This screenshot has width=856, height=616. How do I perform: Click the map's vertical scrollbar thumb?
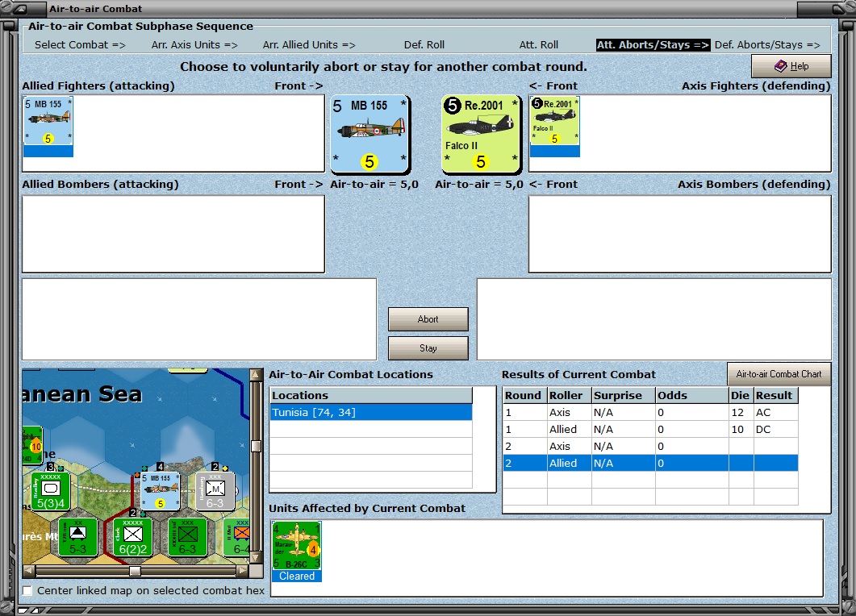256,446
